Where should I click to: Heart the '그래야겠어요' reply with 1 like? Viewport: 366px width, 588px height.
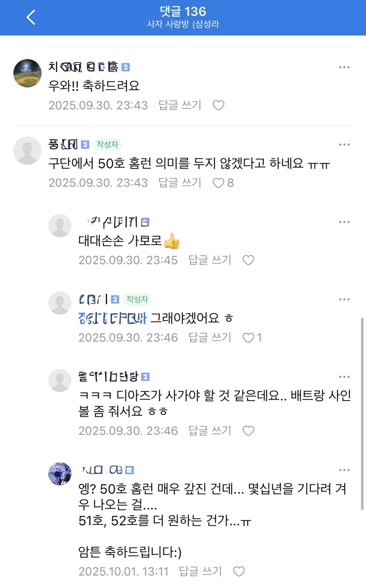pos(248,338)
